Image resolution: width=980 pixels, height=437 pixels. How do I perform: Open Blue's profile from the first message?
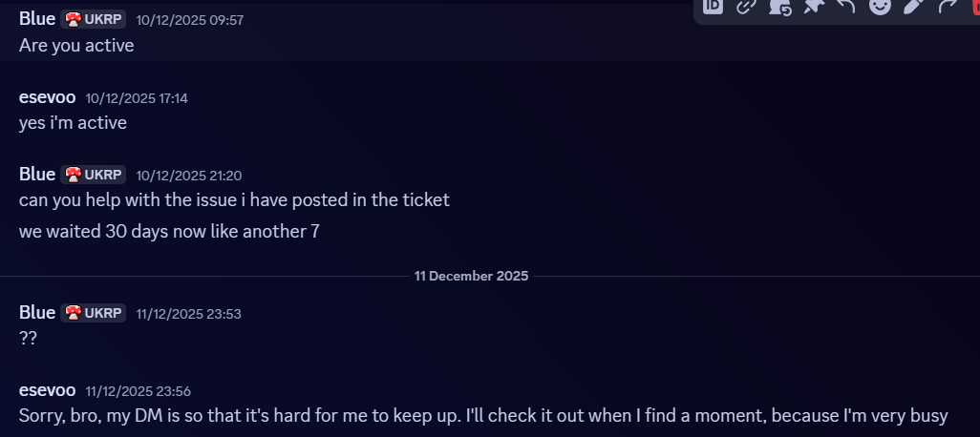tap(37, 18)
